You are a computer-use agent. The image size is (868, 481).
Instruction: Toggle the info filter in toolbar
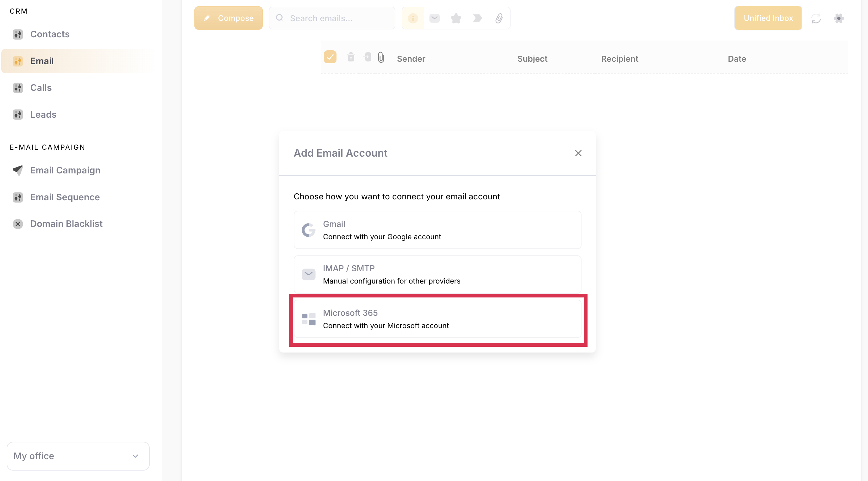point(413,18)
